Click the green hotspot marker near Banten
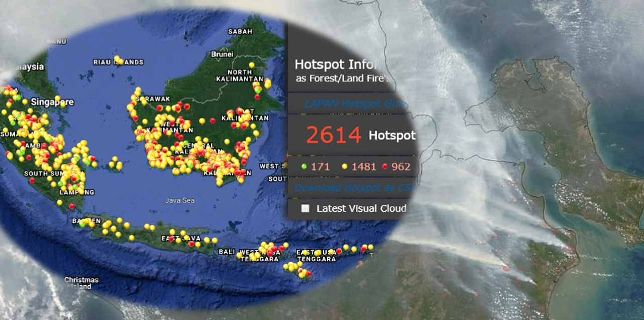 tap(82, 224)
